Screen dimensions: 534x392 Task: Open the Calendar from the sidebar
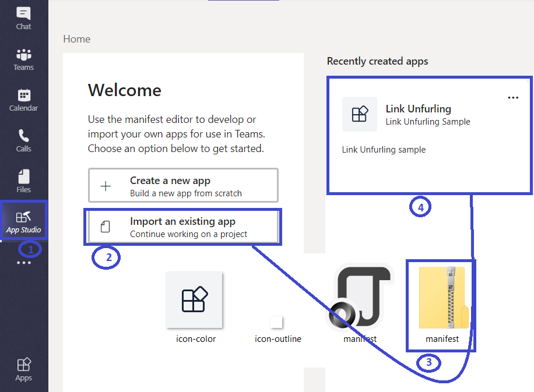coord(23,99)
